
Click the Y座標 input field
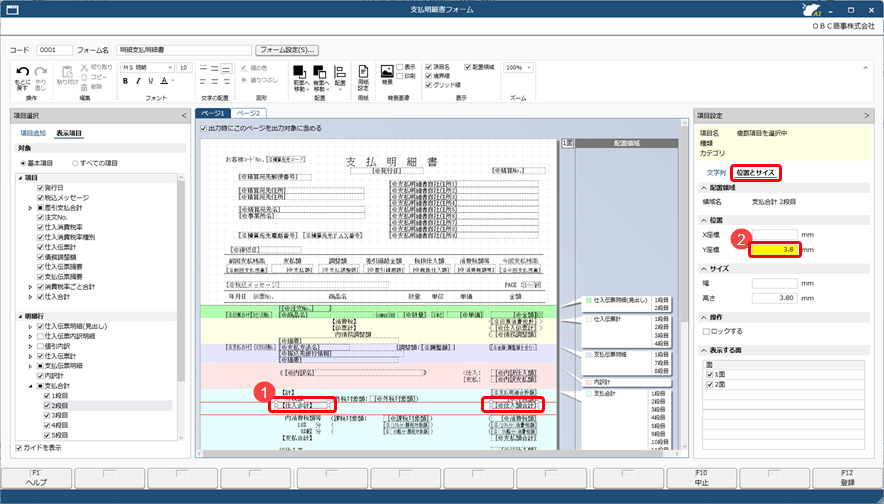pos(775,250)
